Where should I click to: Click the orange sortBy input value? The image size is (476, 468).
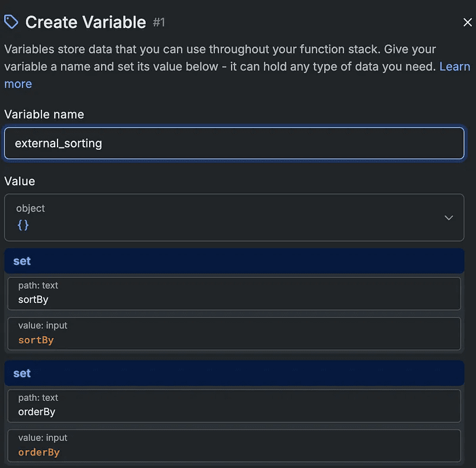tap(36, 340)
